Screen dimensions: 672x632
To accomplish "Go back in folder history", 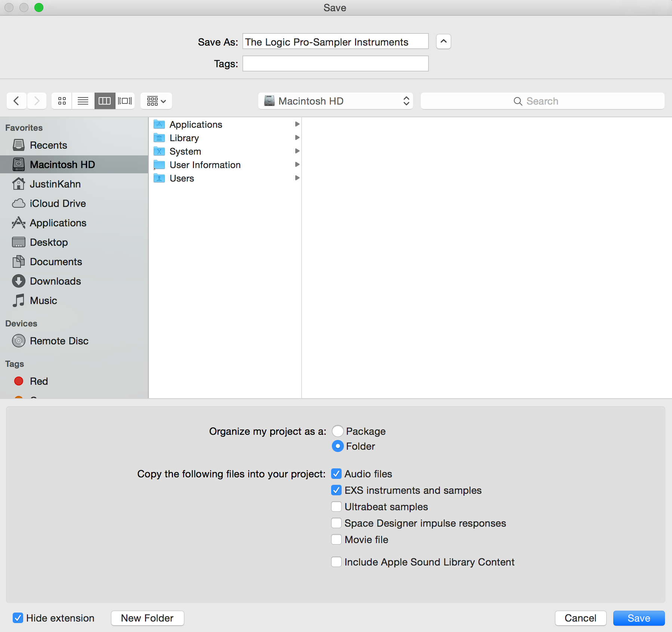I will (x=16, y=101).
